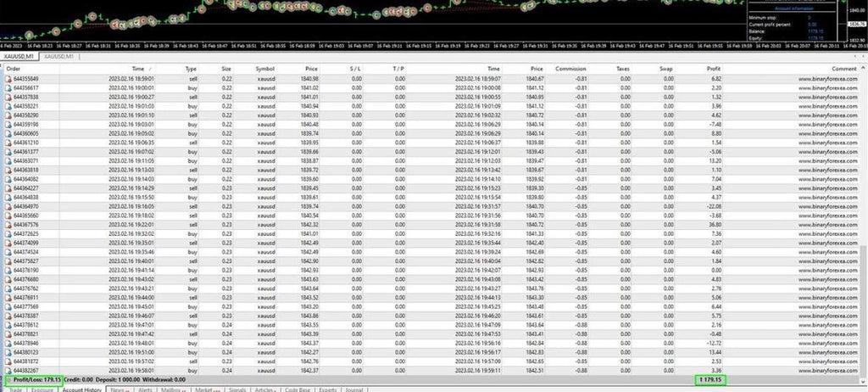
Task: Click the sell order icon for order 644355849
Action: pyautogui.click(x=8, y=78)
